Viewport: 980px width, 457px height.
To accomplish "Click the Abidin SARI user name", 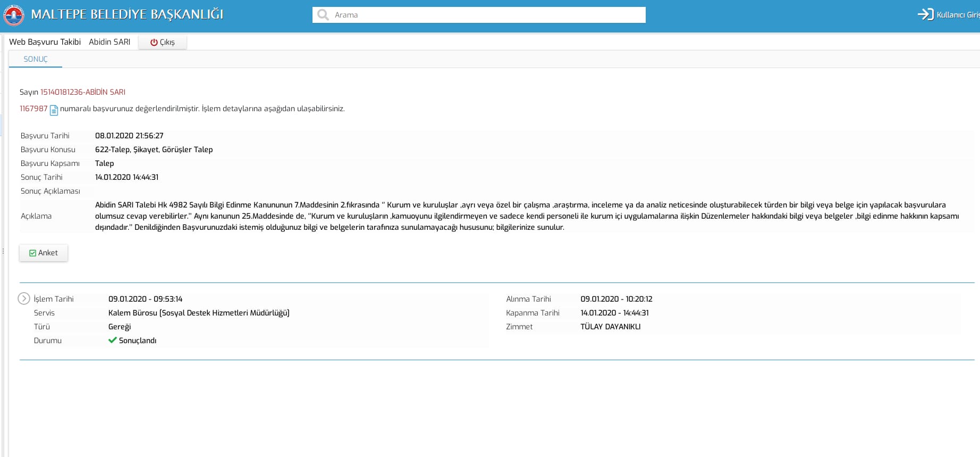I will 109,41.
